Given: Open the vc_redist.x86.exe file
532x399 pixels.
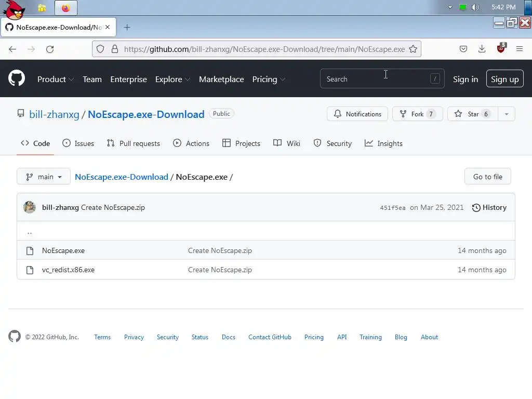Looking at the screenshot, I should 68,270.
